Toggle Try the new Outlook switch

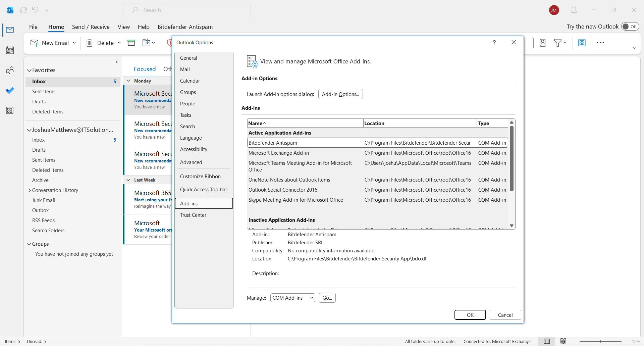630,27
